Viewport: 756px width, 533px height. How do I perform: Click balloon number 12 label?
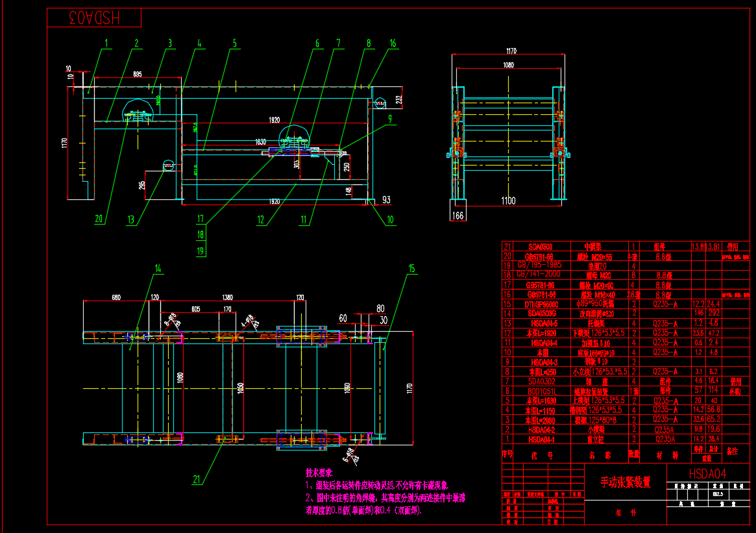(x=261, y=220)
